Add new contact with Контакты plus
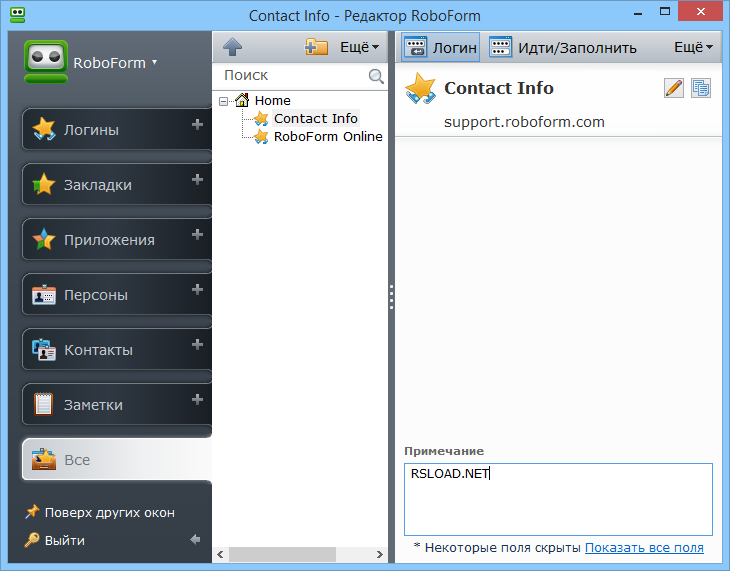 point(197,344)
